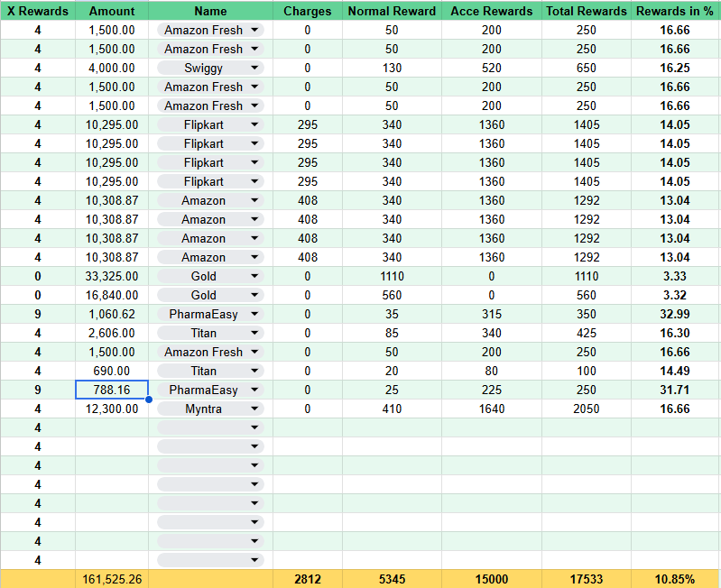Select the 16,840.00 amount cell
This screenshot has width=721, height=588.
112,295
